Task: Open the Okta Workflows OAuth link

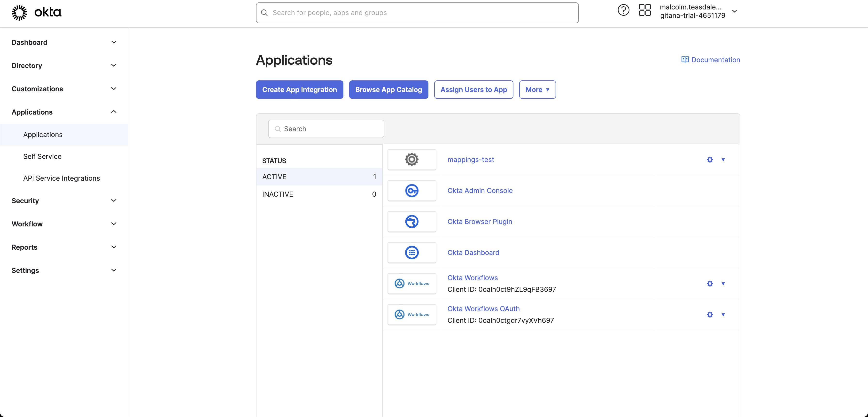Action: pyautogui.click(x=484, y=309)
